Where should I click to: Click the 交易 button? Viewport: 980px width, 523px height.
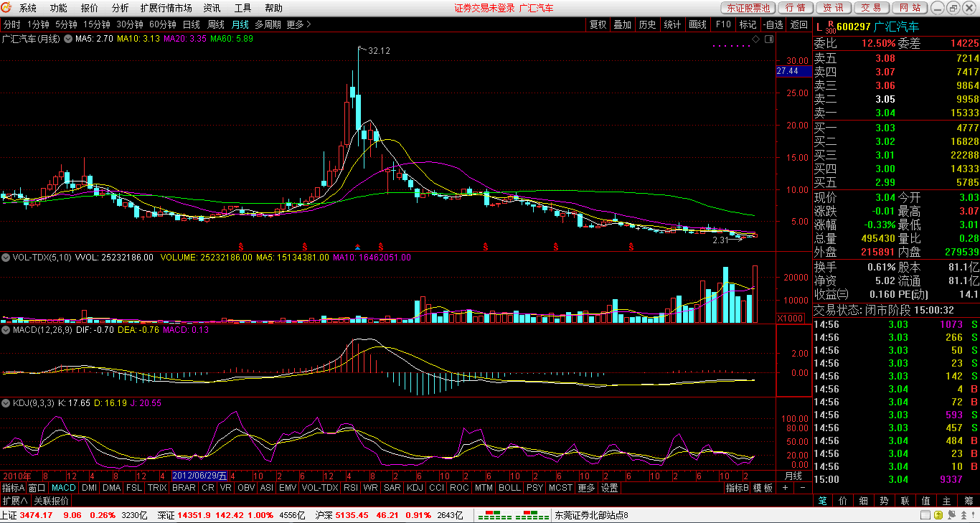[x=871, y=8]
